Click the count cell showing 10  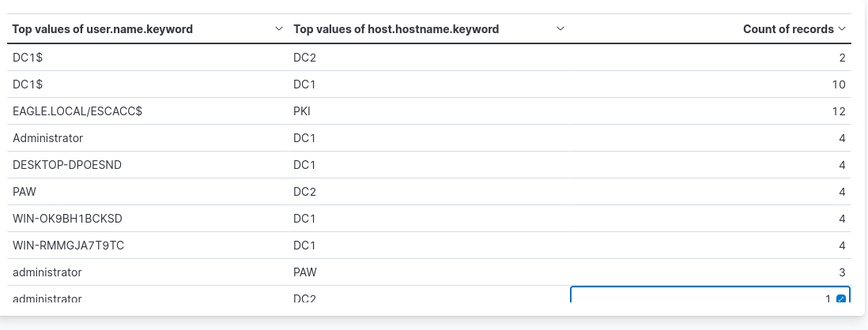pyautogui.click(x=839, y=84)
